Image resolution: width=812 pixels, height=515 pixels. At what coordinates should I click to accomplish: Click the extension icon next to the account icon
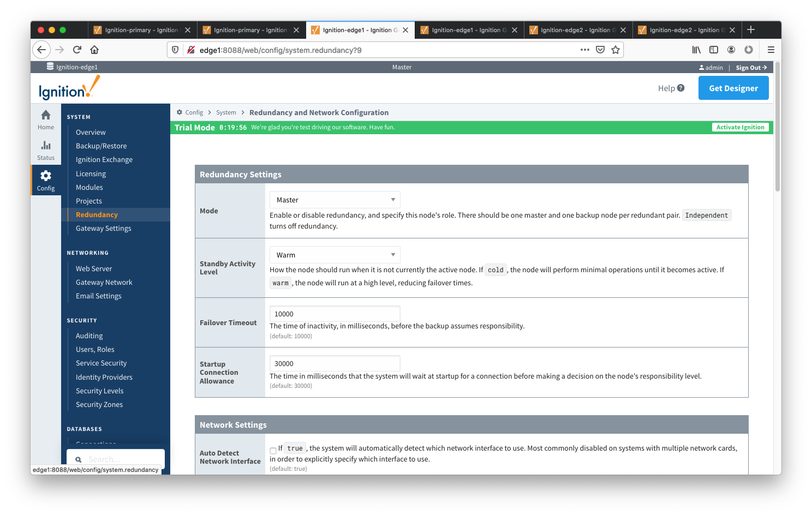(x=749, y=50)
